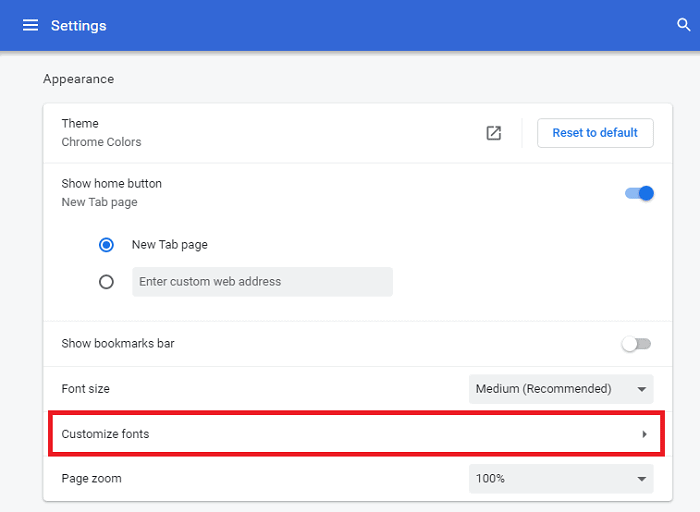
Task: Open the Page zoom dropdown
Action: tap(561, 479)
